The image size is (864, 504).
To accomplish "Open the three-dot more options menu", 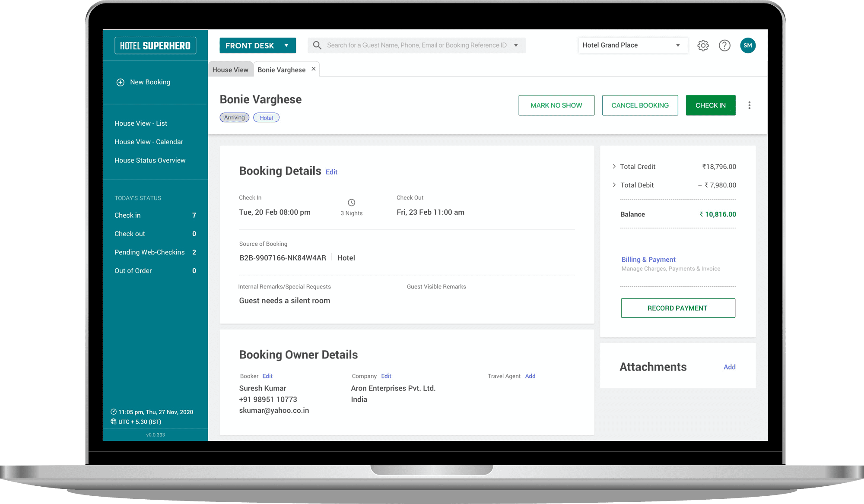I will [x=750, y=105].
